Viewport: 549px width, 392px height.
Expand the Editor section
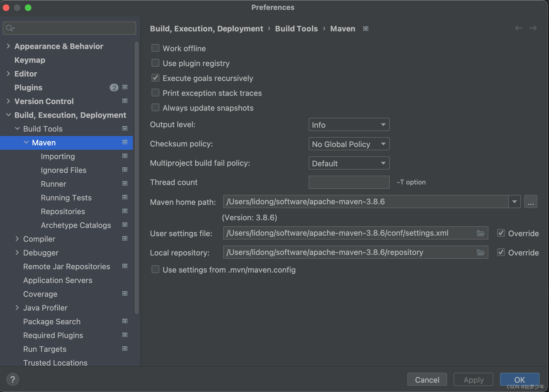click(x=8, y=73)
